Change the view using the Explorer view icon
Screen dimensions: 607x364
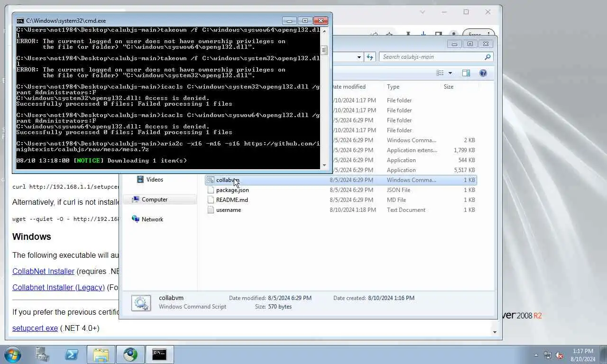click(440, 73)
